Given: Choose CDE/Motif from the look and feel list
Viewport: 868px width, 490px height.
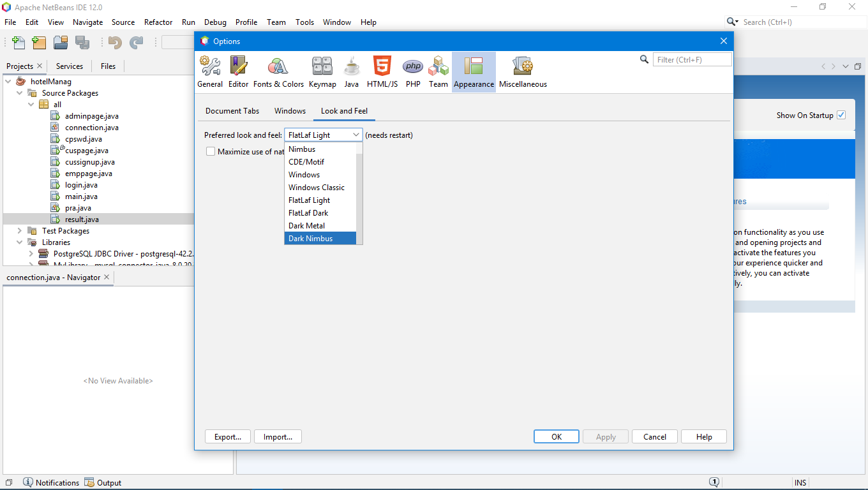Looking at the screenshot, I should click(x=320, y=162).
